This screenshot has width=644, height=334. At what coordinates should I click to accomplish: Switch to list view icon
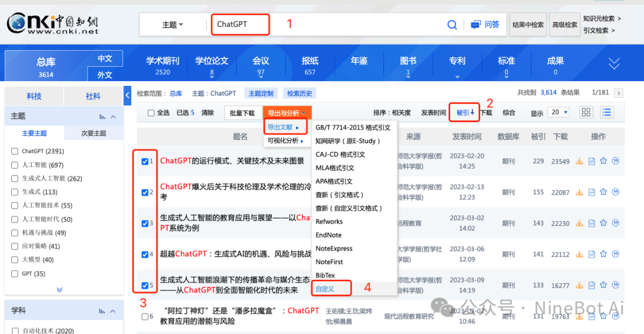point(607,112)
